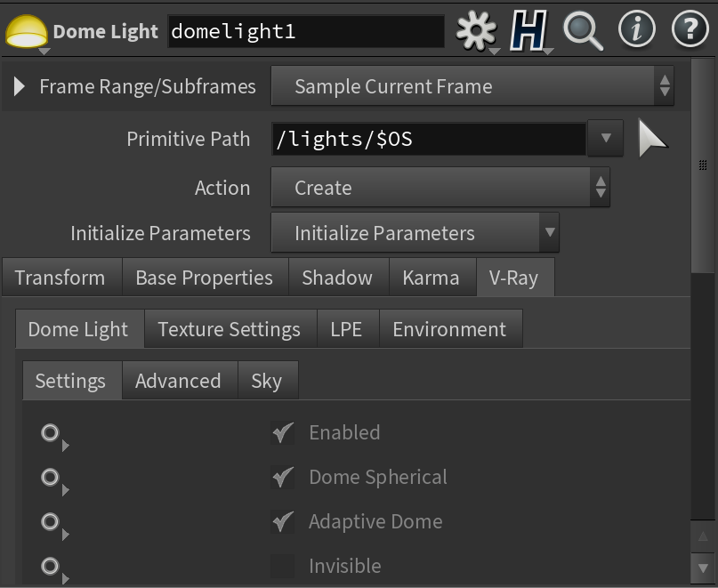Open the Sample Current Frame dropdown

[x=472, y=86]
